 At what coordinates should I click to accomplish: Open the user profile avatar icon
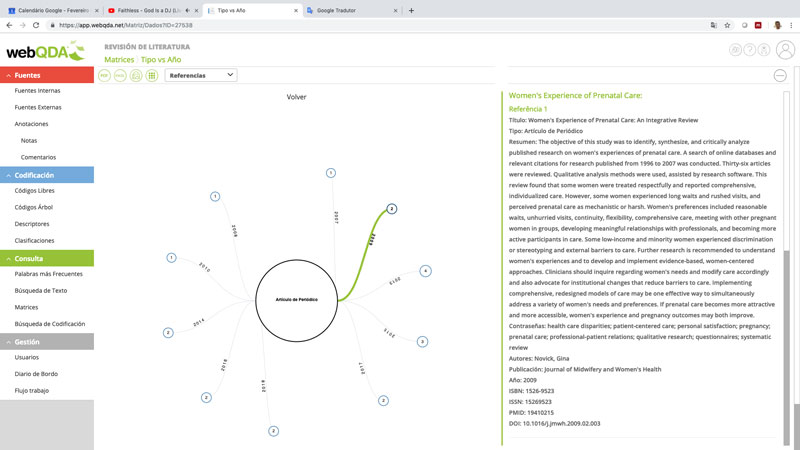[x=785, y=50]
